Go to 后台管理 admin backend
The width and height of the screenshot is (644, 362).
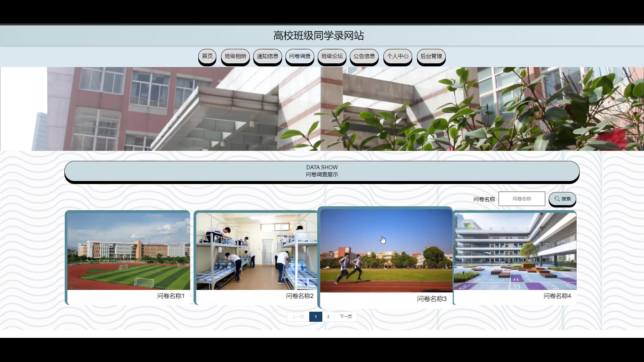(431, 56)
